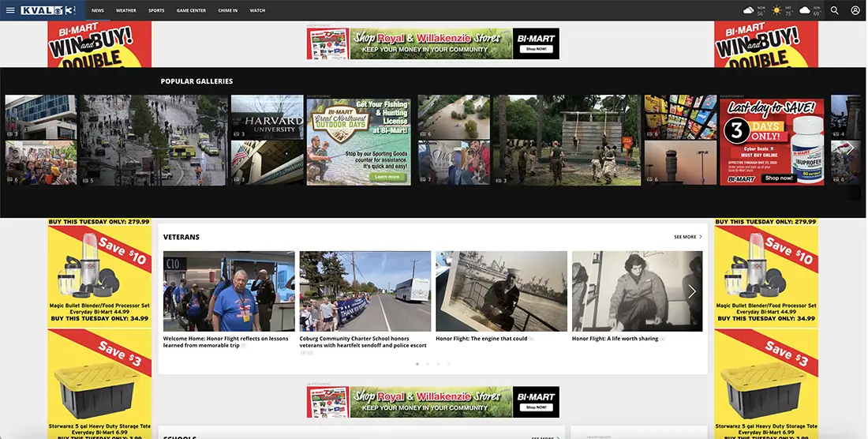Click the Veterans section heading
The height and width of the screenshot is (439, 868).
click(181, 237)
